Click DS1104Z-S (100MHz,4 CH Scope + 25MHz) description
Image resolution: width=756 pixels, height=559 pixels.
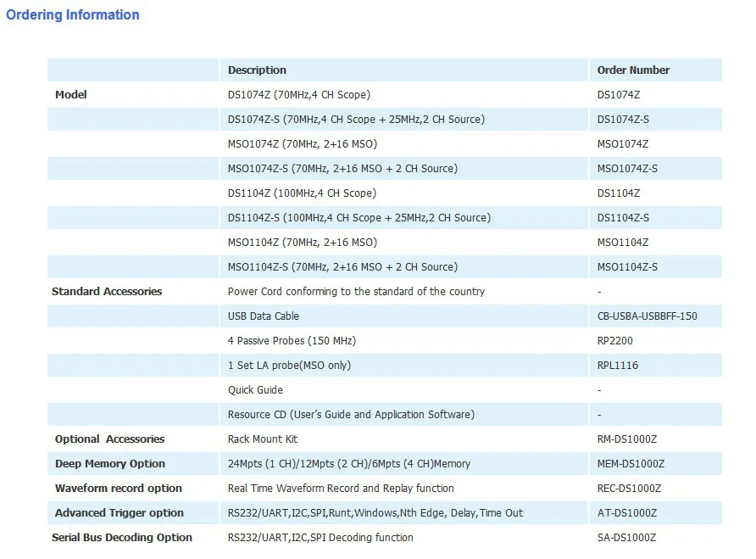(359, 218)
